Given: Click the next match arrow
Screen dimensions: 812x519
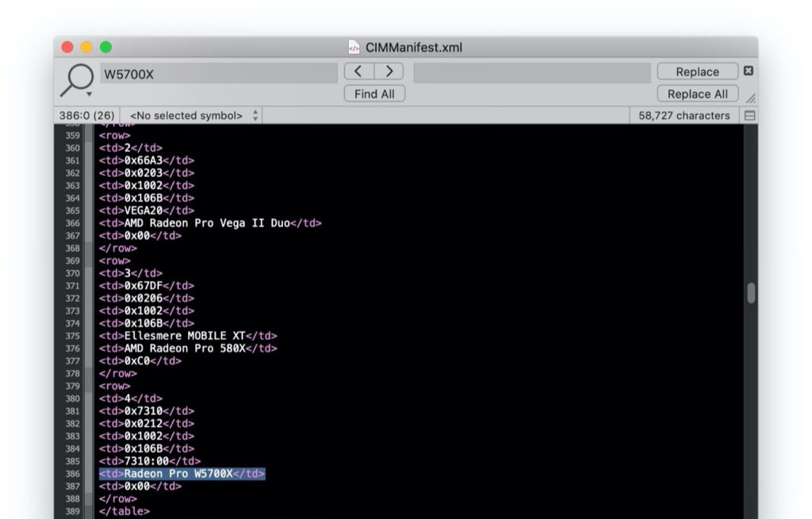Looking at the screenshot, I should click(388, 71).
